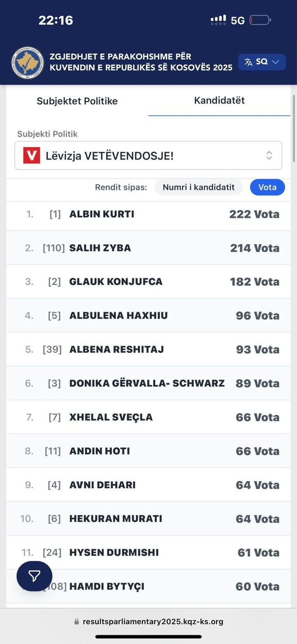Click the red Vetëvendosje party logo

[x=32, y=155]
